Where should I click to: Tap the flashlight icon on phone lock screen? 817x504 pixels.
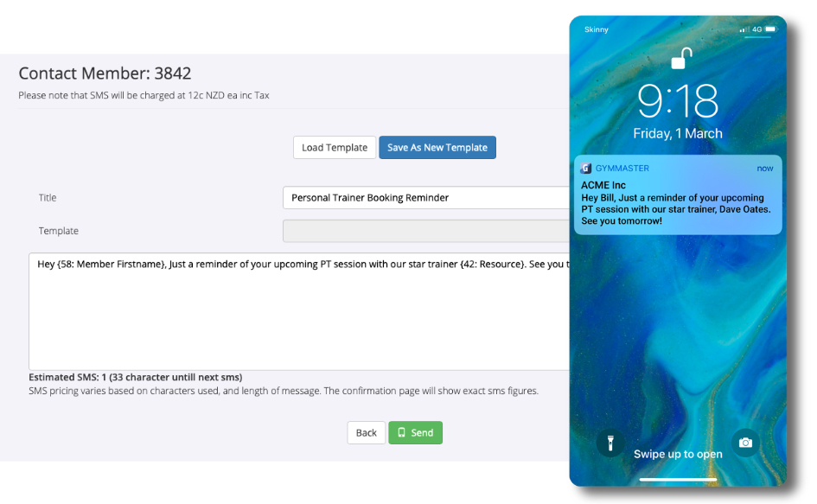[610, 443]
